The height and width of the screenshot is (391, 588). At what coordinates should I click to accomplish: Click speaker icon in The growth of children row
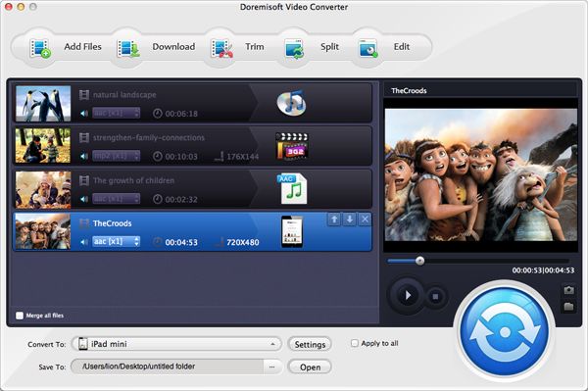tap(84, 199)
